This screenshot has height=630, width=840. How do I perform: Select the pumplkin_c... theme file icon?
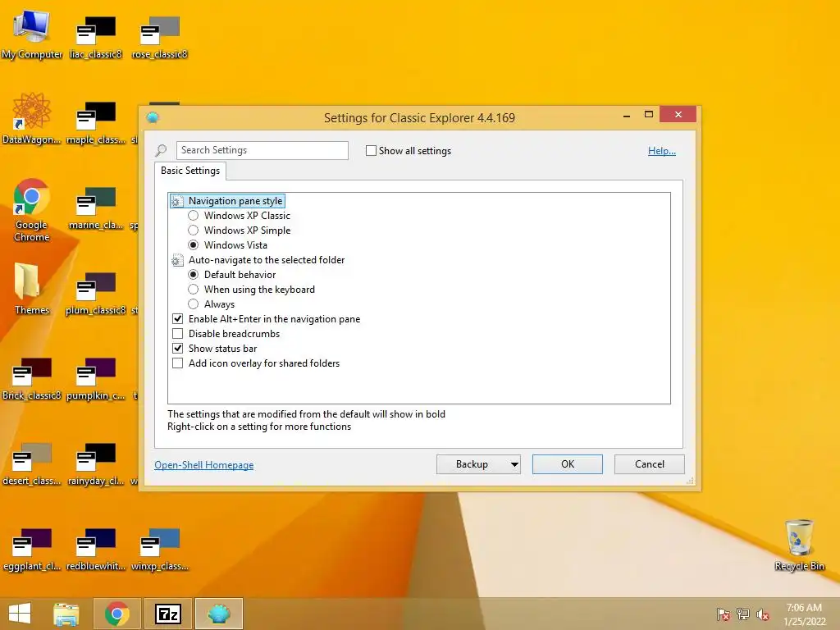(x=96, y=378)
